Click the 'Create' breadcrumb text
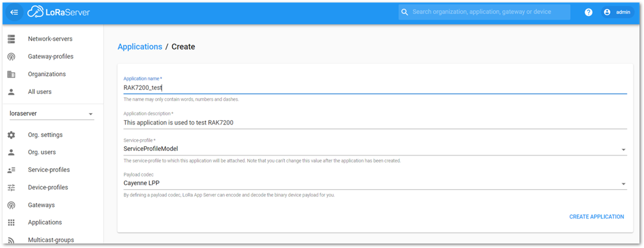Screen dimensions: 644x248 click(183, 47)
